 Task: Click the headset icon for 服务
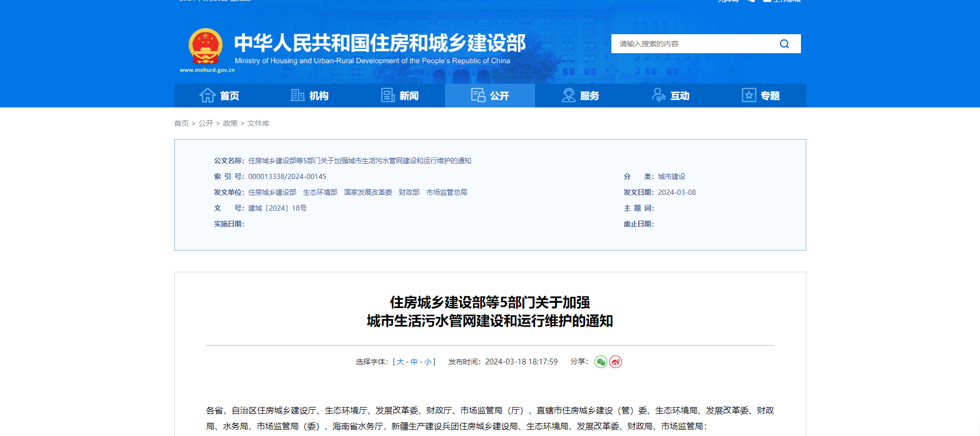(568, 95)
